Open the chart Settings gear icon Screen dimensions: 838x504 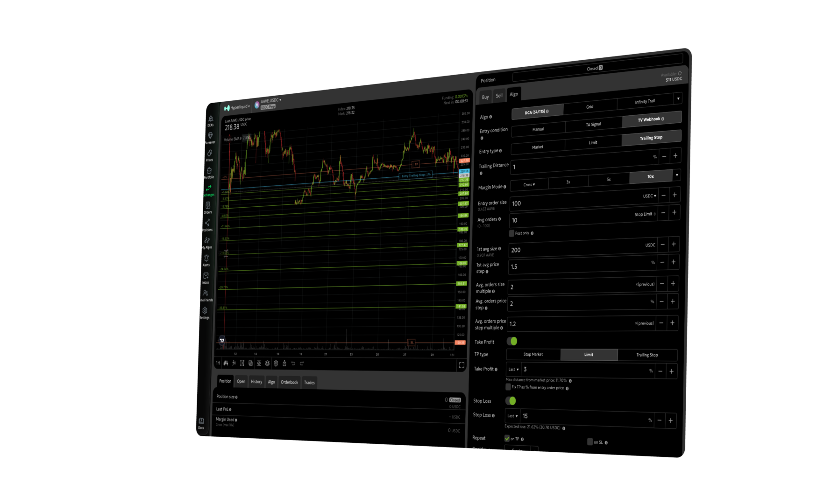click(276, 363)
